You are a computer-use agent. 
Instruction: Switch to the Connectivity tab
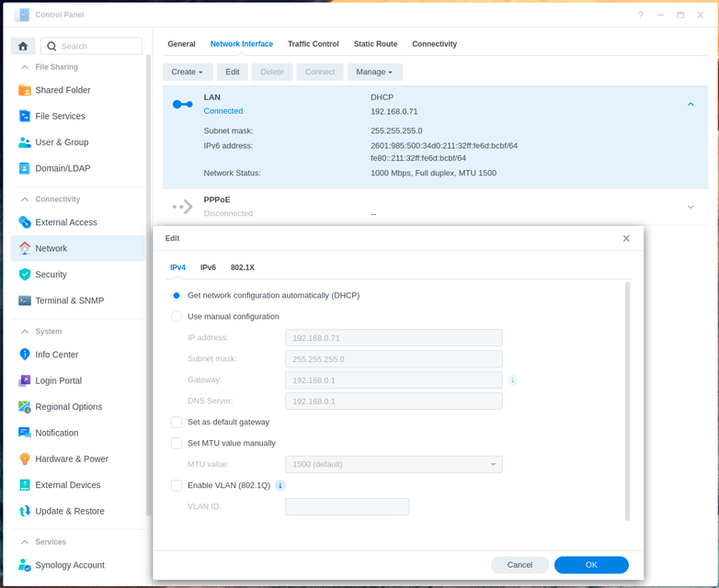(434, 44)
